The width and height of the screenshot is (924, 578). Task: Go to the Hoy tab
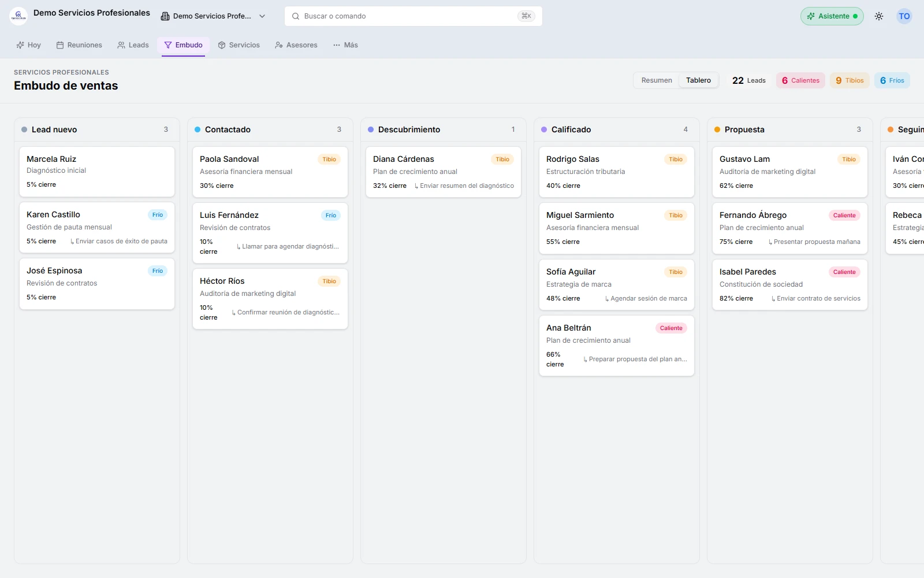pyautogui.click(x=29, y=45)
